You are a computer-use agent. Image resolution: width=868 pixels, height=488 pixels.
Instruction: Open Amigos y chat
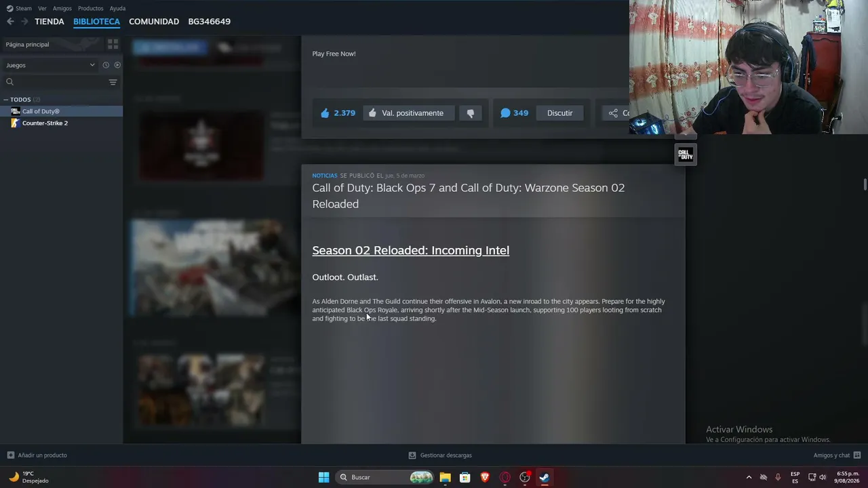click(x=837, y=455)
